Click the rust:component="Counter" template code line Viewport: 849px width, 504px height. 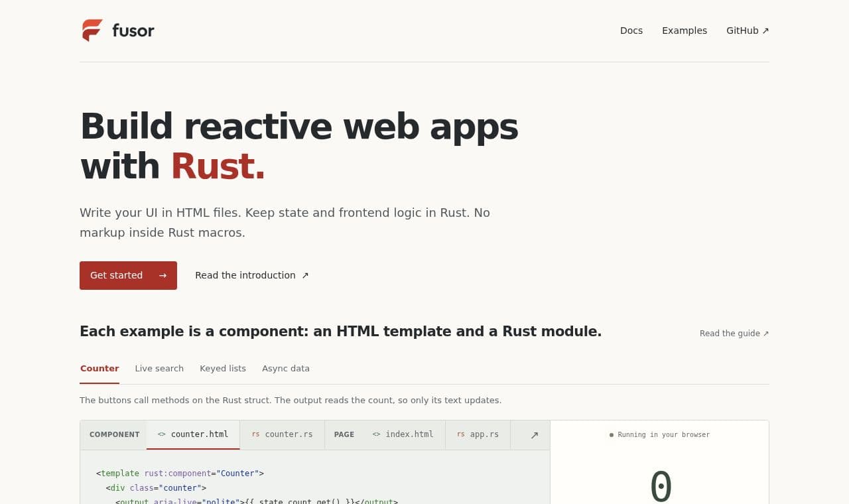click(180, 473)
